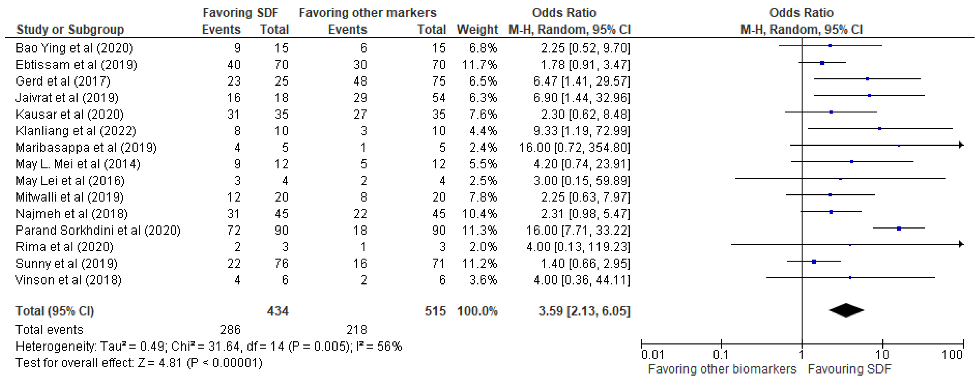Click the Gerd et al (2017) study row label
Viewport: 980px width, 384px height.
click(63, 81)
